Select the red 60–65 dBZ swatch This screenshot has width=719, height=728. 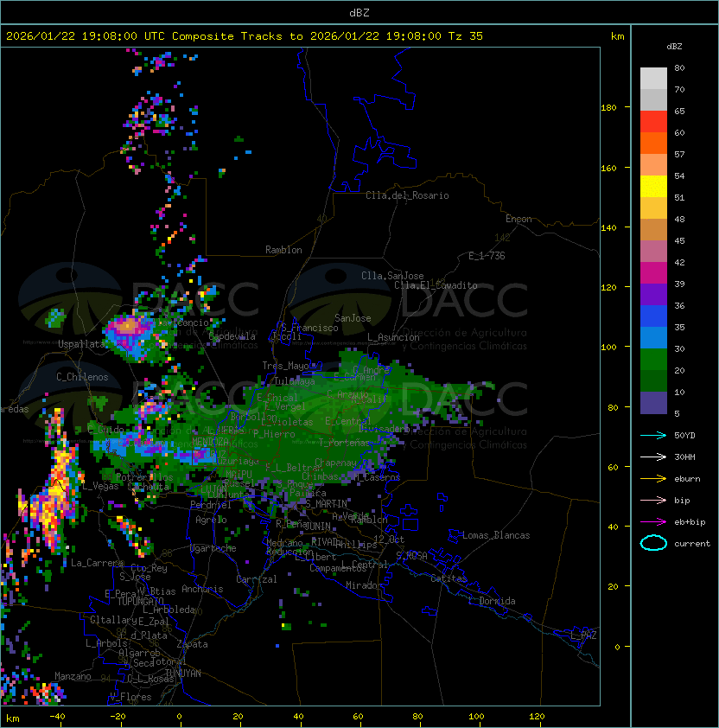[653, 121]
